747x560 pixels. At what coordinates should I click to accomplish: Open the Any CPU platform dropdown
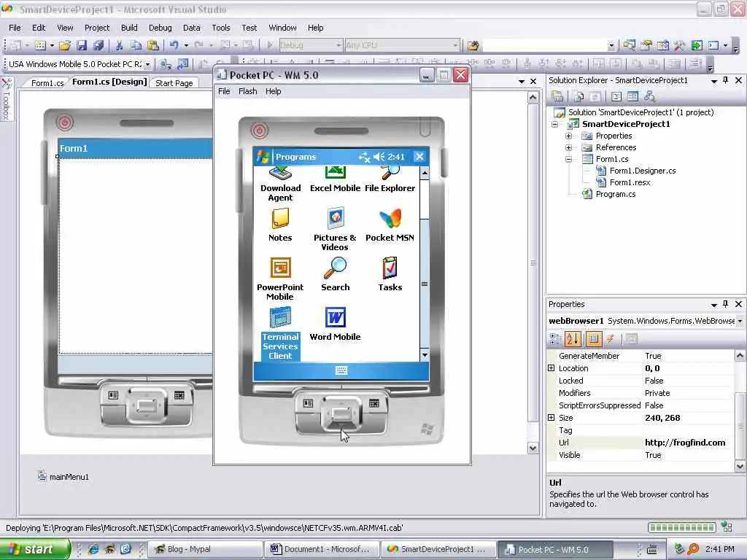coord(455,45)
